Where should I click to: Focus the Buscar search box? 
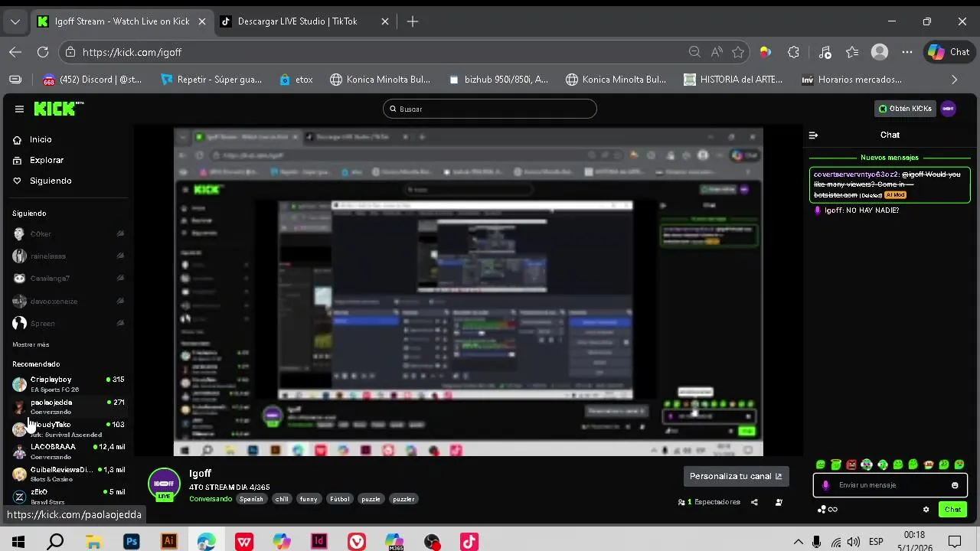point(489,109)
